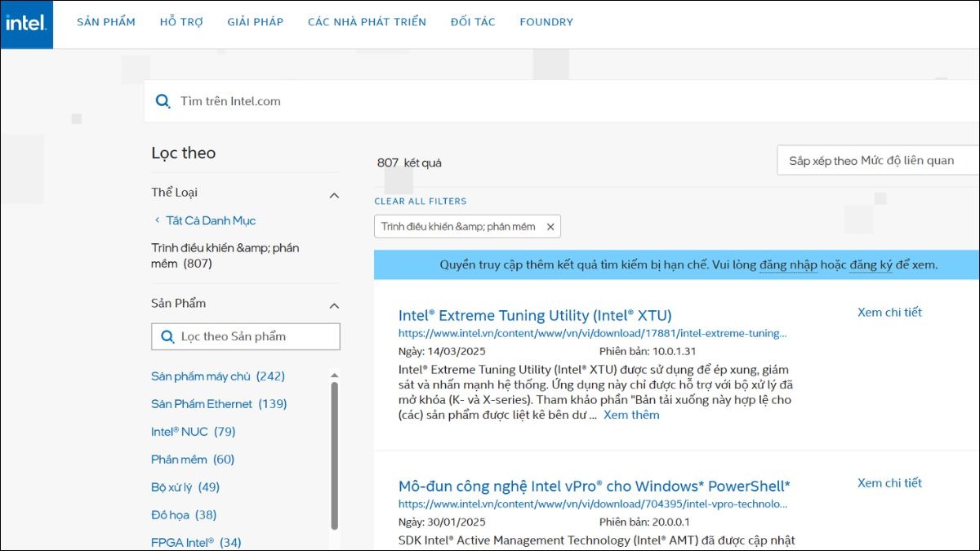
Task: Filter by Bộ xử lý (49)
Action: click(185, 487)
